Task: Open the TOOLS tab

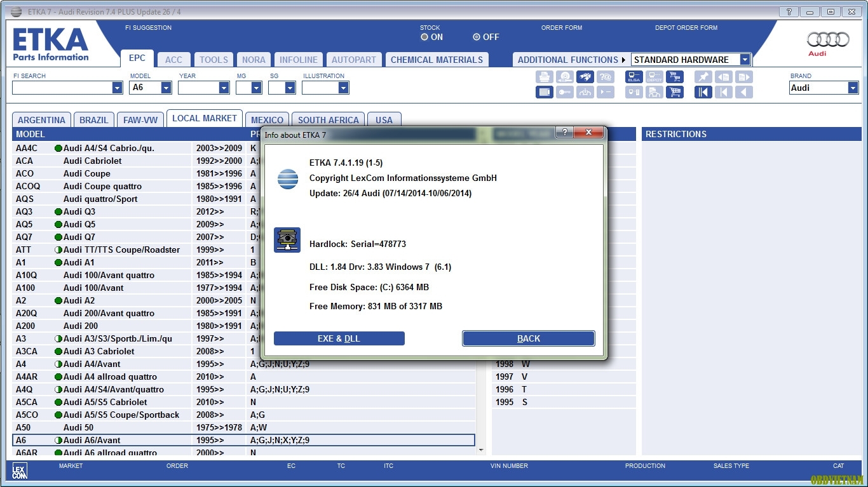Action: tap(214, 60)
